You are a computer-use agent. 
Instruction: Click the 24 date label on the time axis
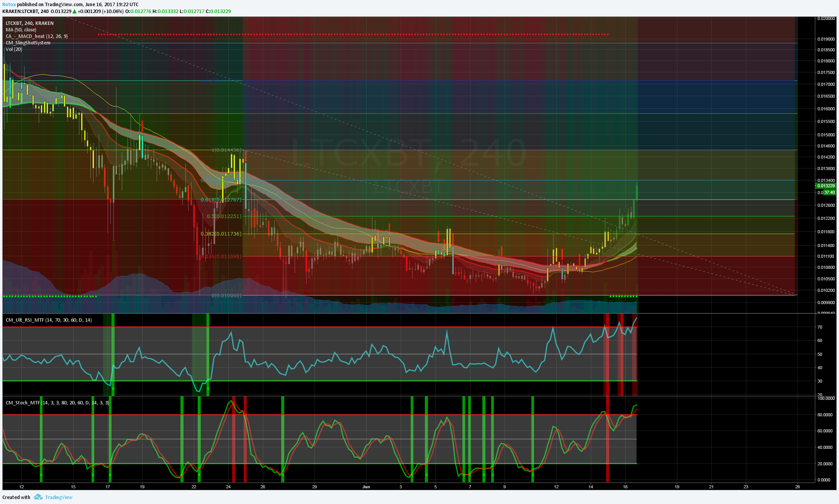(x=228, y=487)
